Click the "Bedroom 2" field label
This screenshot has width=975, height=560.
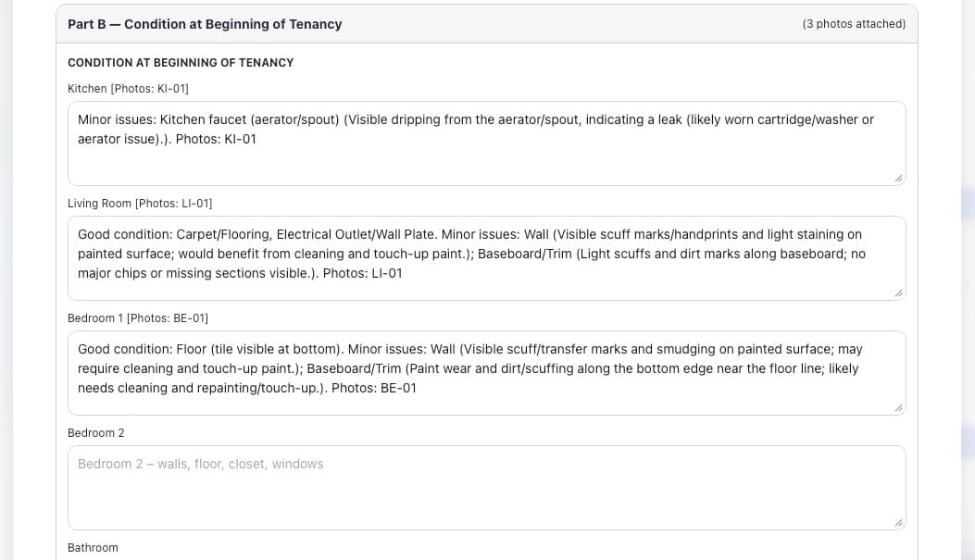pos(95,433)
